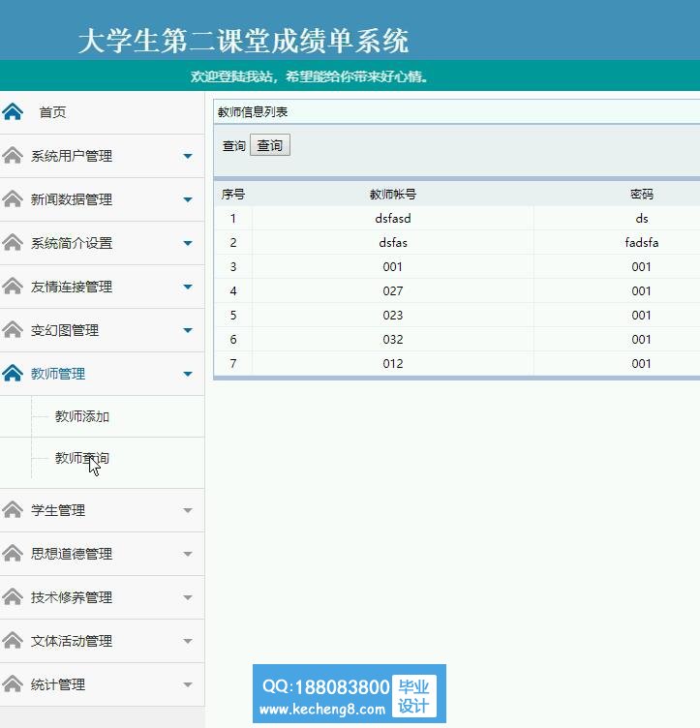Select teacher account dsfas cell
This screenshot has width=700, height=728.
click(x=393, y=242)
